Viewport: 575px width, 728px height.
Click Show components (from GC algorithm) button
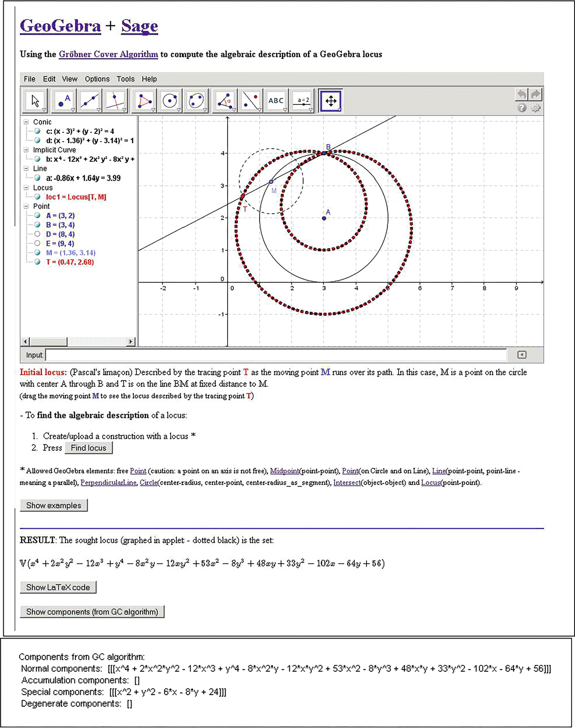[92, 612]
